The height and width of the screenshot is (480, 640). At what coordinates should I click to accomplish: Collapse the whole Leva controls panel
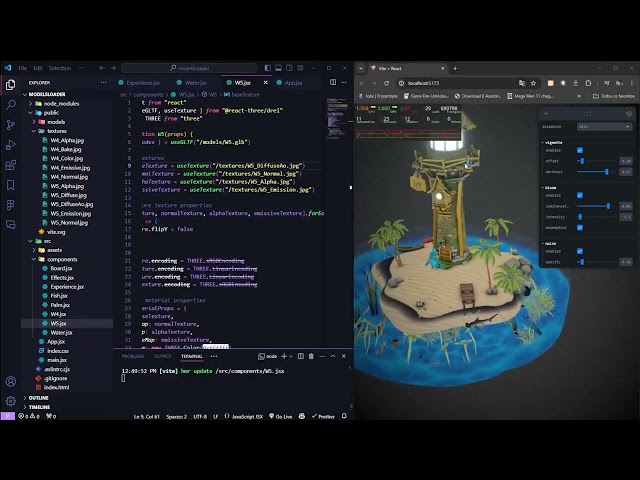click(546, 113)
